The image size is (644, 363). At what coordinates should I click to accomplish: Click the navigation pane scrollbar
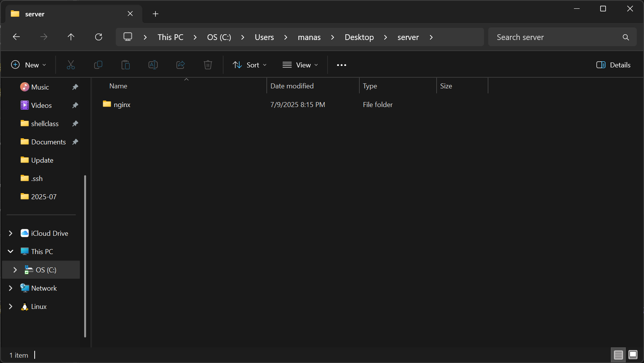click(x=85, y=256)
